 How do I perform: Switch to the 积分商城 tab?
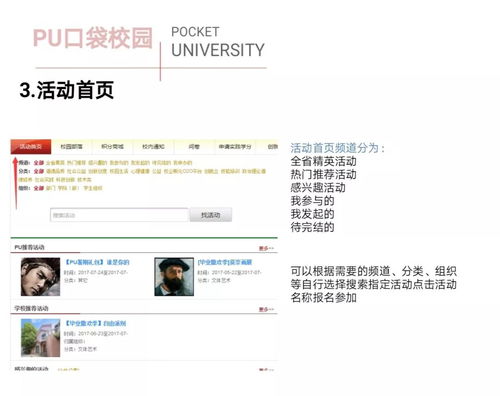tap(112, 147)
